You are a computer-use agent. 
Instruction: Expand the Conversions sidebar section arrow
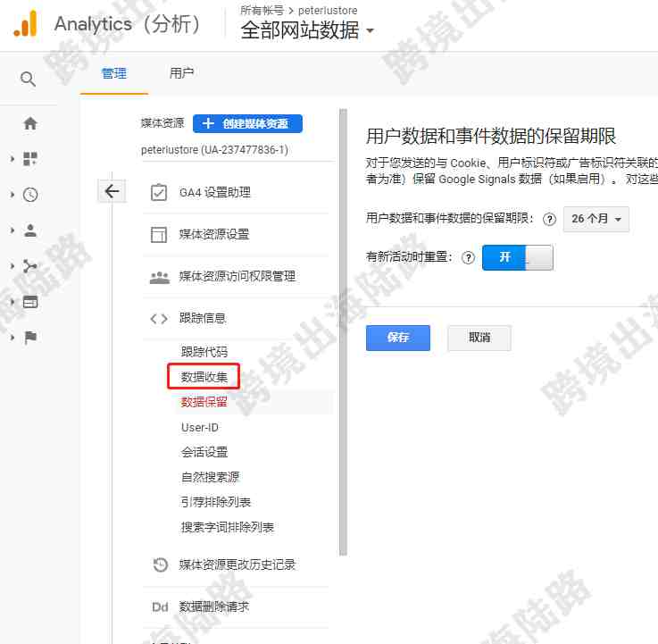click(12, 338)
